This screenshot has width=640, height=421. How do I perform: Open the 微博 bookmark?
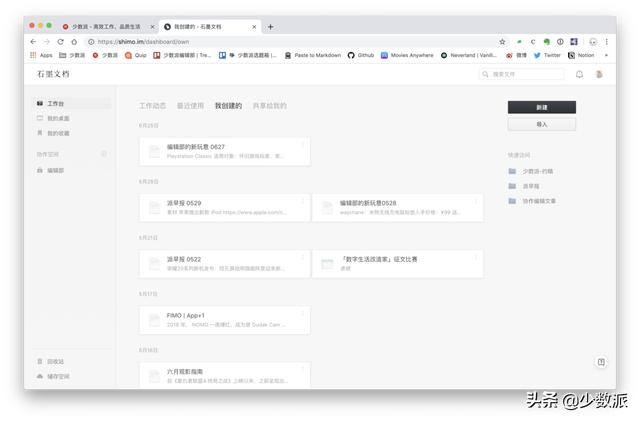[x=516, y=55]
